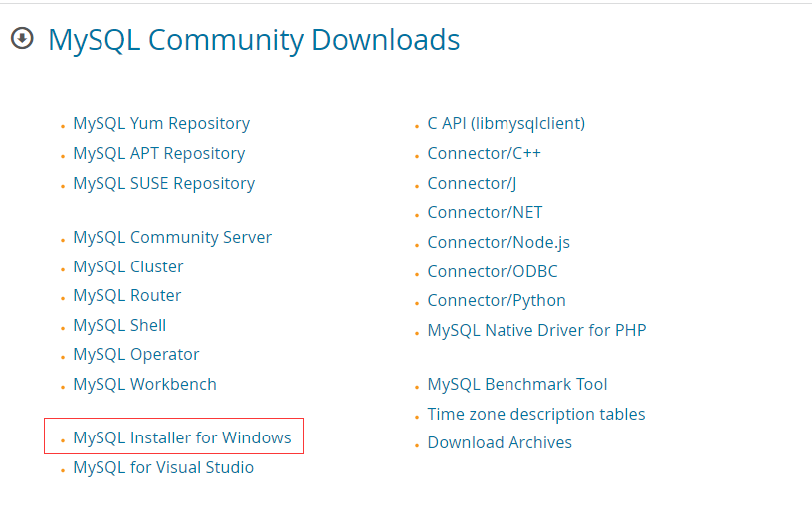This screenshot has width=812, height=523.
Task: Open Connector/Python link
Action: [497, 301]
